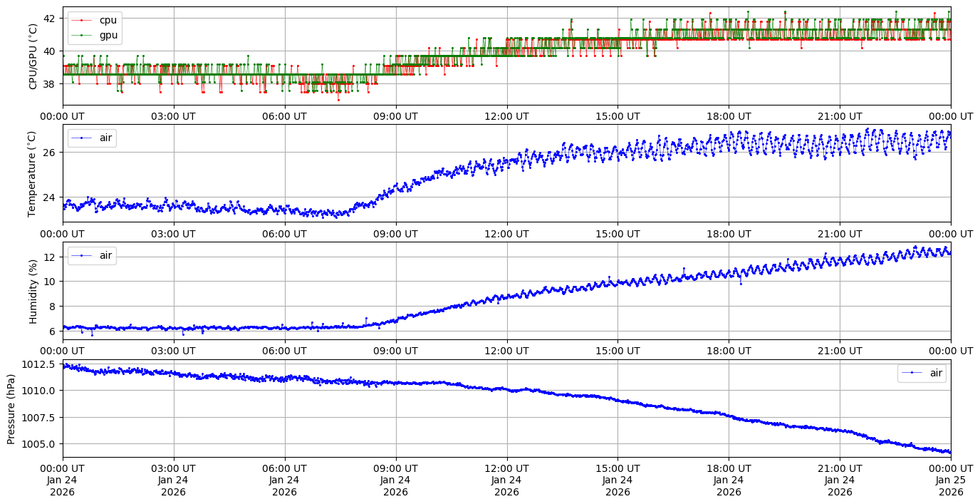The image size is (980, 504).
Task: Click the Pressure (hPa) y-axis label
Action: (x=11, y=408)
